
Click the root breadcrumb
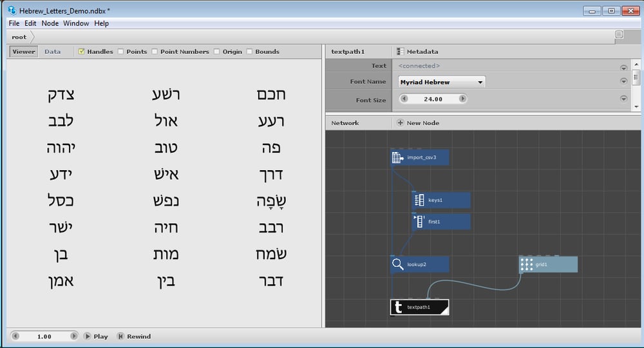point(19,37)
